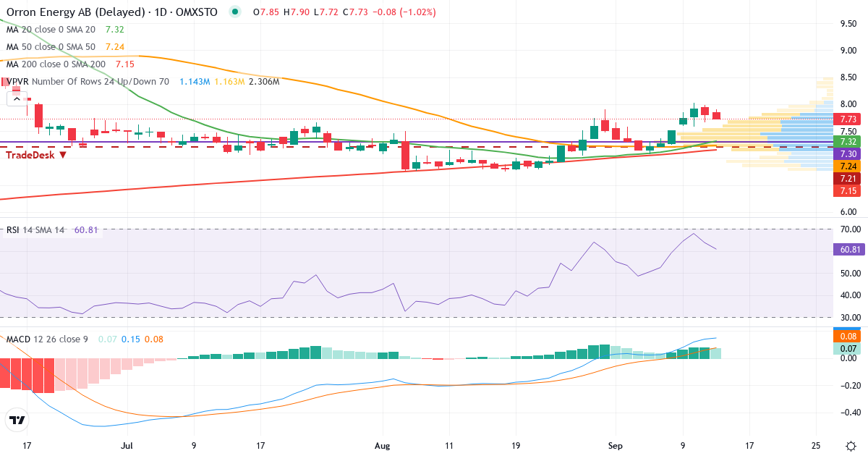This screenshot has height=456, width=868.
Task: Expand the TradeDesk label arrow
Action: 63,155
